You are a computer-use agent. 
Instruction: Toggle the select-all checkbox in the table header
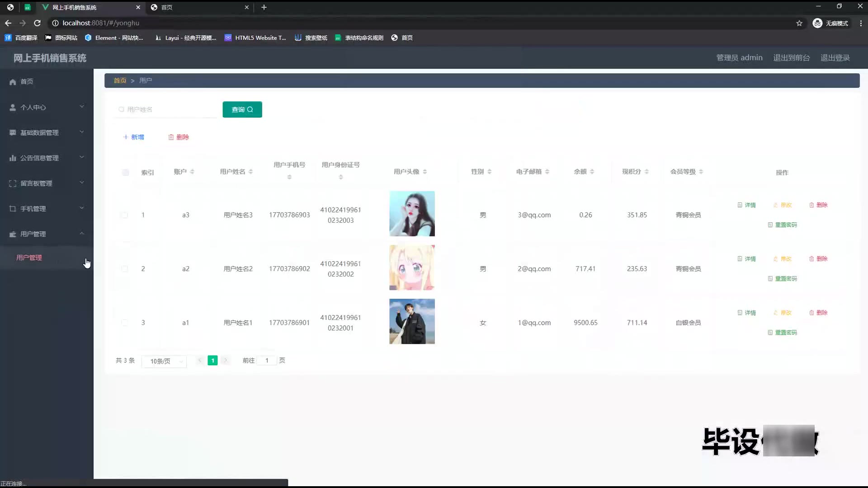[x=125, y=173]
